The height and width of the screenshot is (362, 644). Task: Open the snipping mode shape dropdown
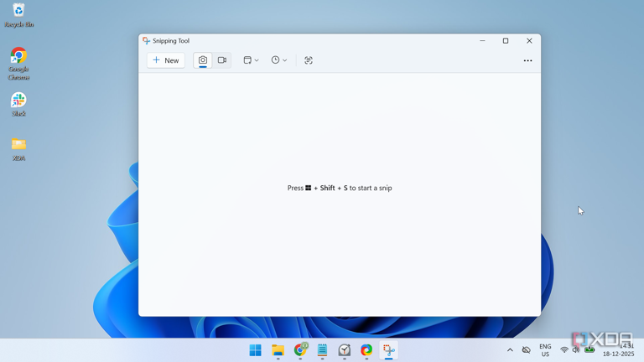click(x=251, y=60)
